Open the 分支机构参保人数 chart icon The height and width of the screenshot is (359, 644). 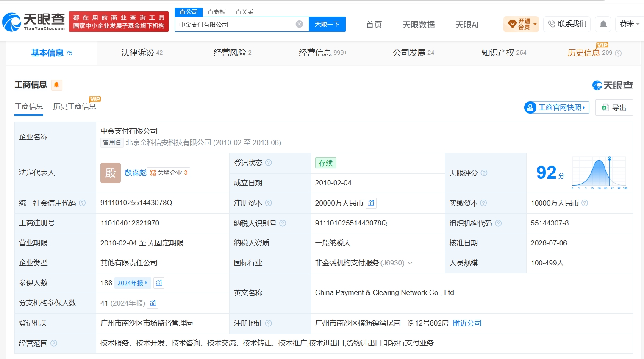coord(153,303)
